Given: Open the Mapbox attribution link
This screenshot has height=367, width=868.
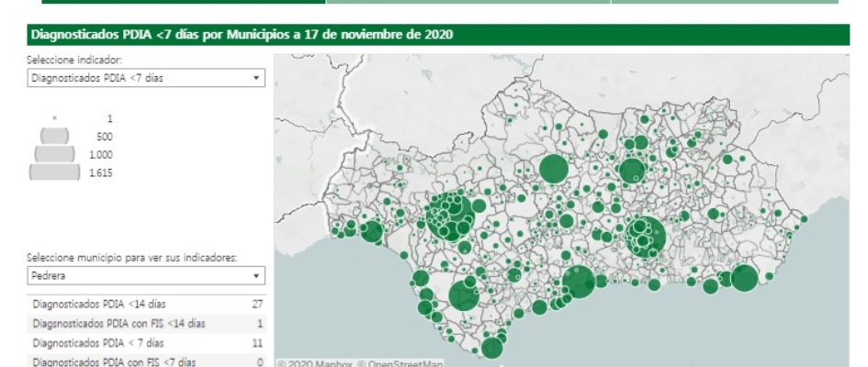Looking at the screenshot, I should 314,362.
